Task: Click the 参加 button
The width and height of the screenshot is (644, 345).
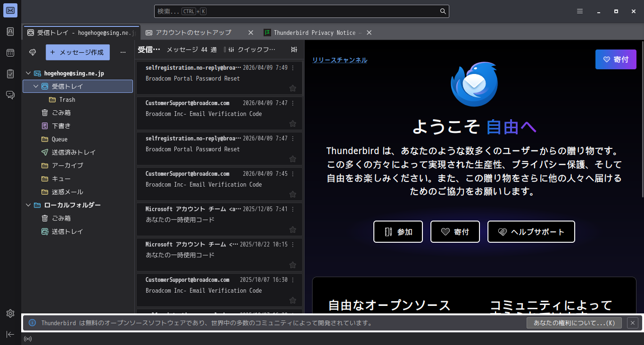Action: [x=398, y=232]
